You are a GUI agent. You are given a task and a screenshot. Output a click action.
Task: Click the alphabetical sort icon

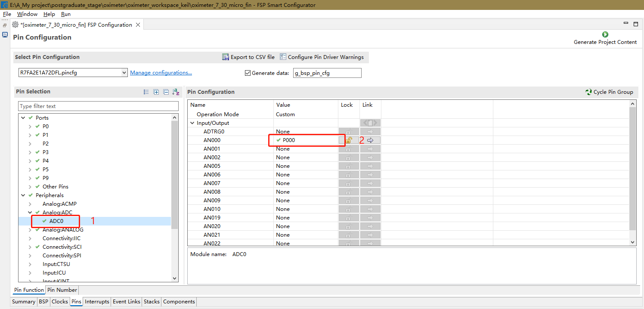click(x=176, y=92)
